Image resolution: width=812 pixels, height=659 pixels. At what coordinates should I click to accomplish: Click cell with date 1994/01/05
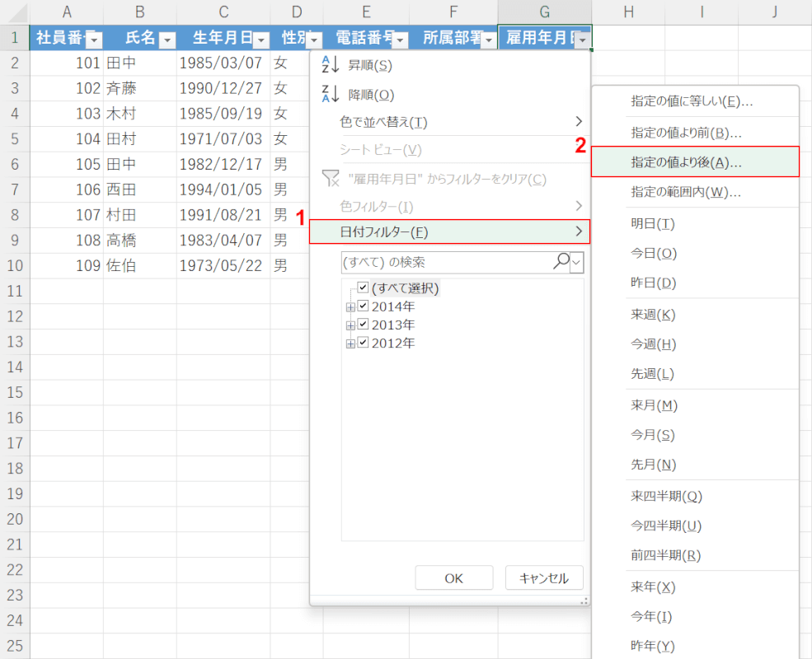[223, 189]
